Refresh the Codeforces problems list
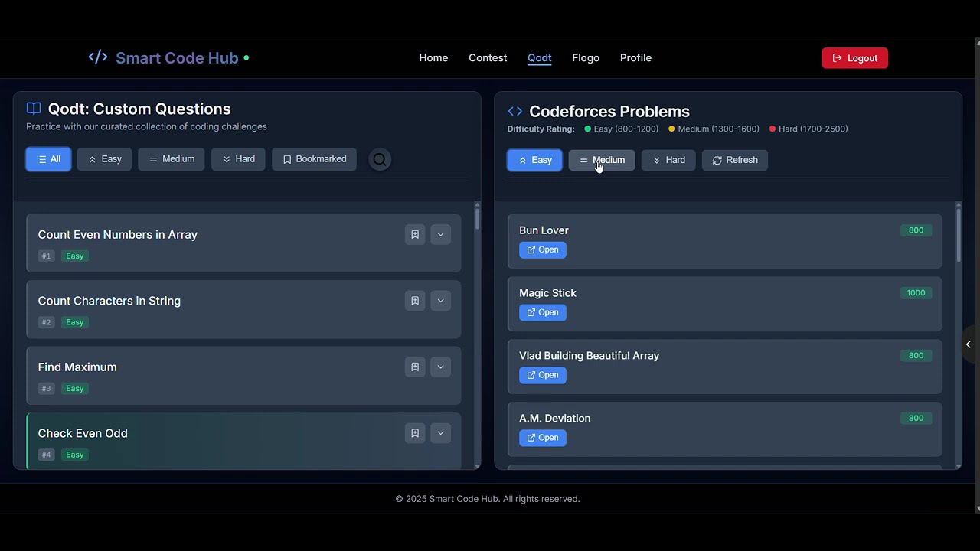The height and width of the screenshot is (551, 980). tap(735, 160)
